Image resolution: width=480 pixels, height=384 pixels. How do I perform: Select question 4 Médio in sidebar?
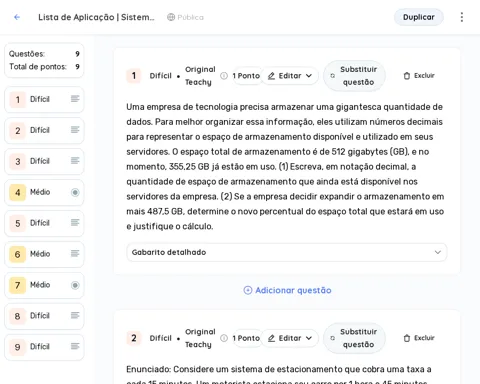[x=44, y=192]
